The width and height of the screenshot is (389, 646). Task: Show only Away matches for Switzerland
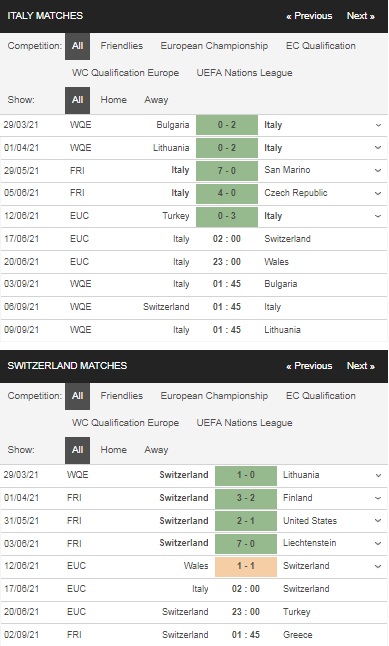coord(156,450)
